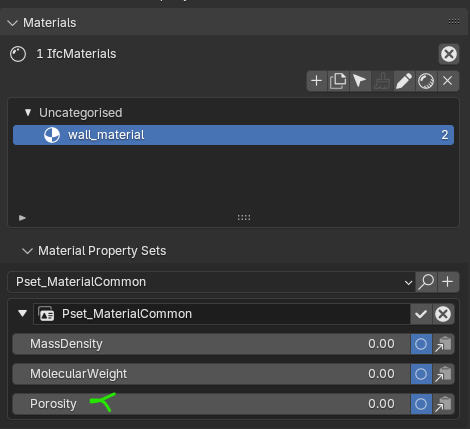Toggle the null circle for MolecularWeight
This screenshot has width=470, height=429.
pyautogui.click(x=421, y=374)
